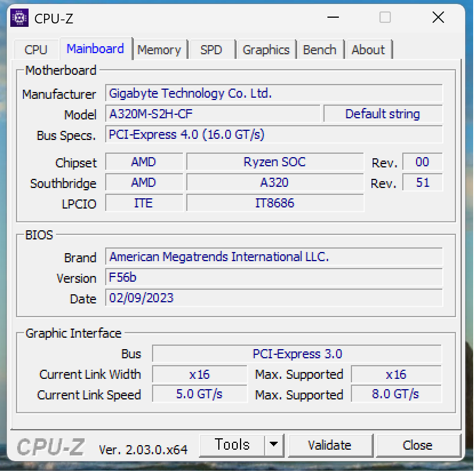Open the Bench tab
Screen dimensions: 476x476
coord(320,50)
